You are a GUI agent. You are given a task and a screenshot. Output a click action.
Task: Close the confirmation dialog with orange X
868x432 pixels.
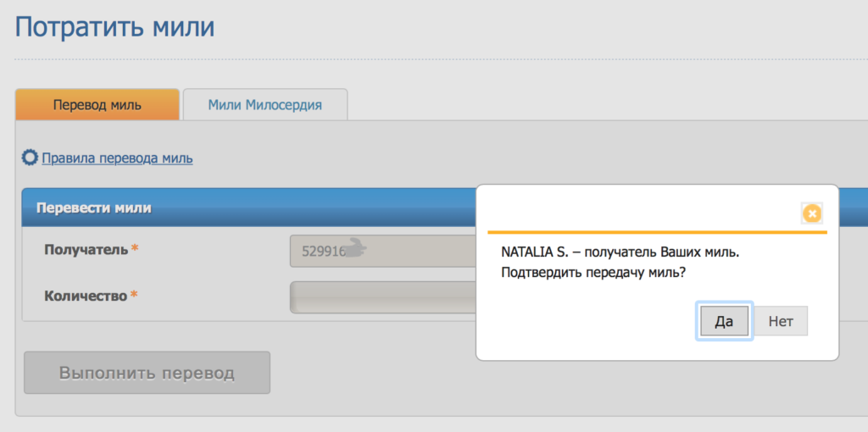[x=811, y=213]
